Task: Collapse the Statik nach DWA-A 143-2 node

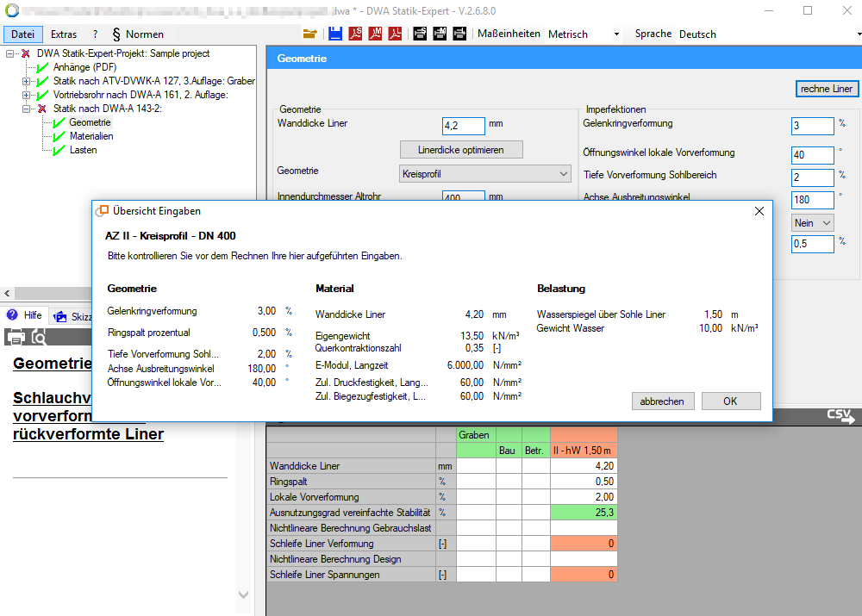Action: pyautogui.click(x=27, y=109)
